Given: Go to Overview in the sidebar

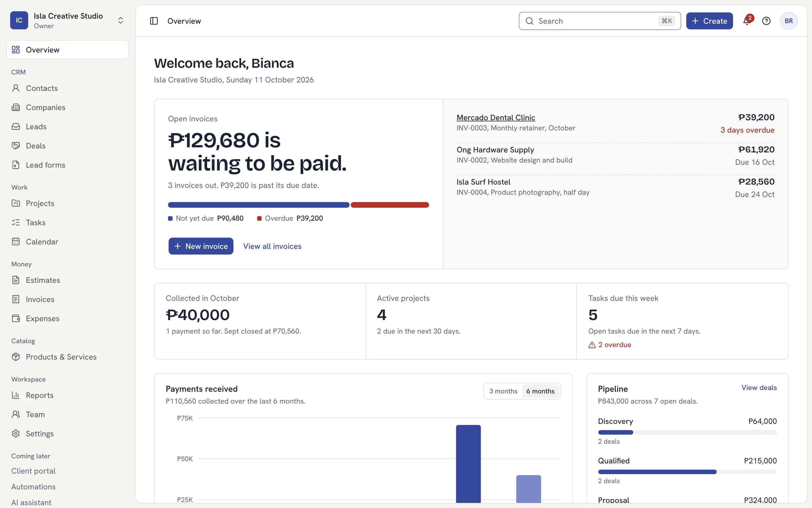Looking at the screenshot, I should click(x=67, y=50).
